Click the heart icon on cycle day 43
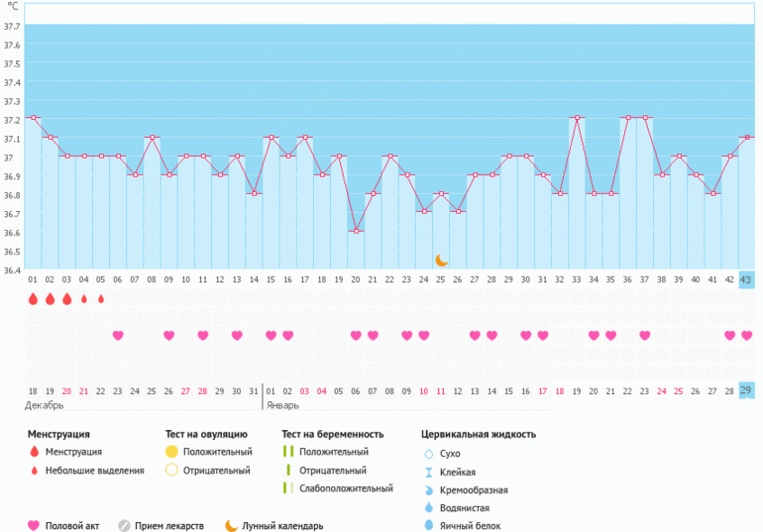 746,336
